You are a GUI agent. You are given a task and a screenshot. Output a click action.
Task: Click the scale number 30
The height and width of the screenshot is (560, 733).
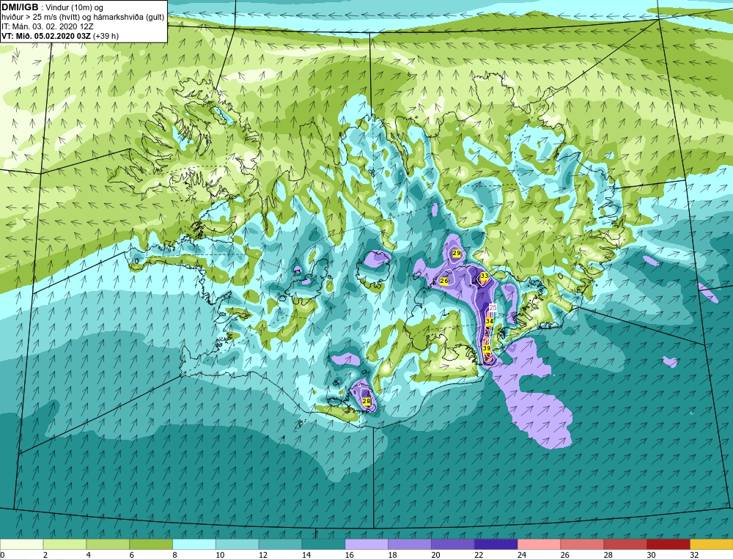coord(651,555)
